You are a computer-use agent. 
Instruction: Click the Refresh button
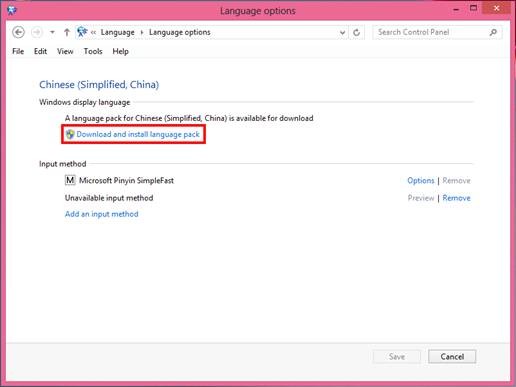tap(356, 33)
